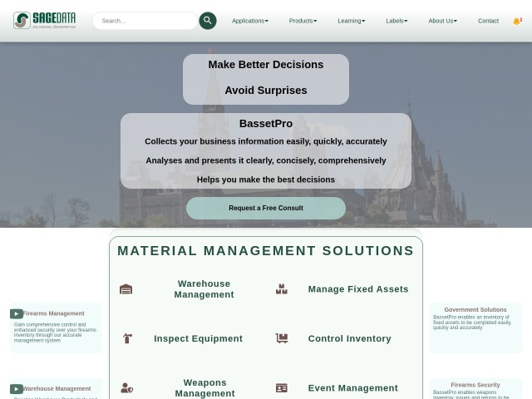This screenshot has height=399, width=532.
Task: Click Request a Free Consult button
Action: [x=266, y=208]
